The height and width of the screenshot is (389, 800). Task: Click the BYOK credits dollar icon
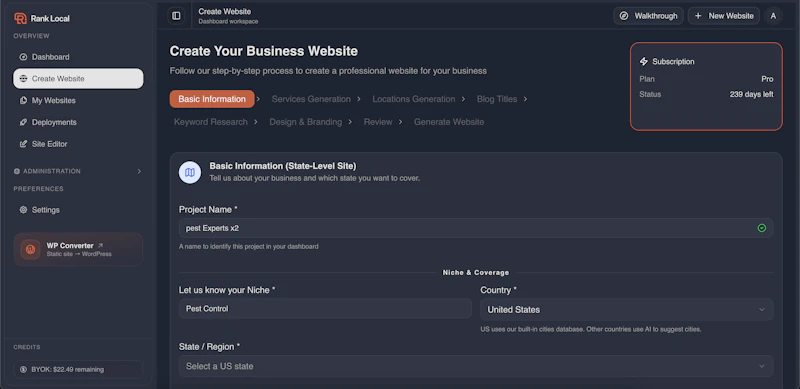coord(23,369)
